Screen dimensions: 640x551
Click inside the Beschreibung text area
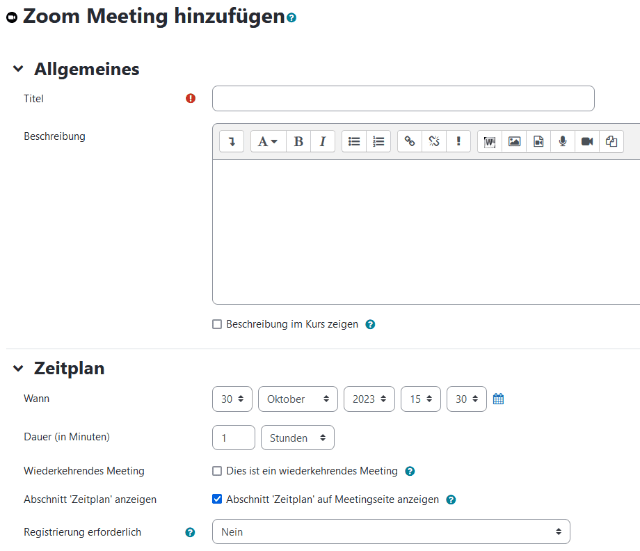coord(426,232)
